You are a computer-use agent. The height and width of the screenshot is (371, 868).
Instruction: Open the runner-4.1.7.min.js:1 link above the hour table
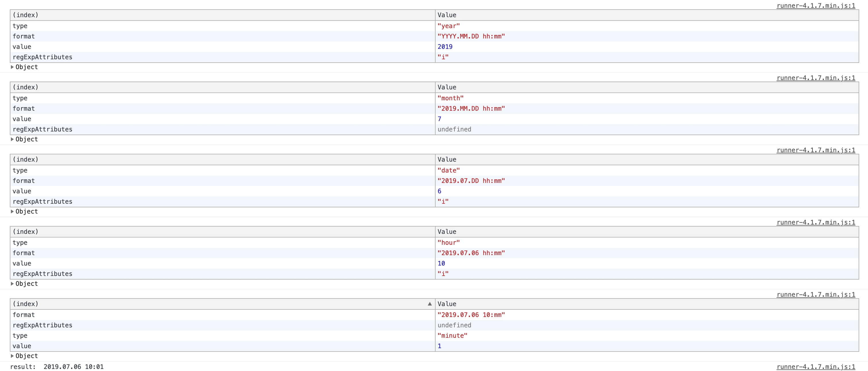click(x=816, y=222)
